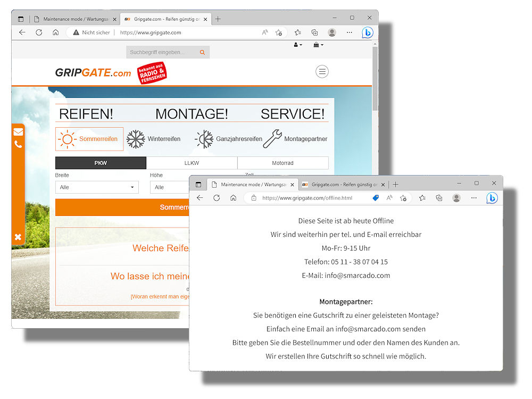The height and width of the screenshot is (399, 532).
Task: Switch to the Motorrad tab
Action: pyautogui.click(x=283, y=163)
